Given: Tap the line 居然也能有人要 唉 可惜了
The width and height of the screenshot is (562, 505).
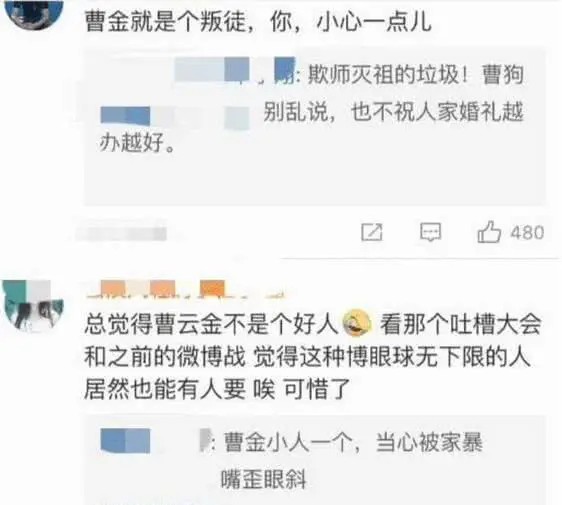Looking at the screenshot, I should click(217, 389).
